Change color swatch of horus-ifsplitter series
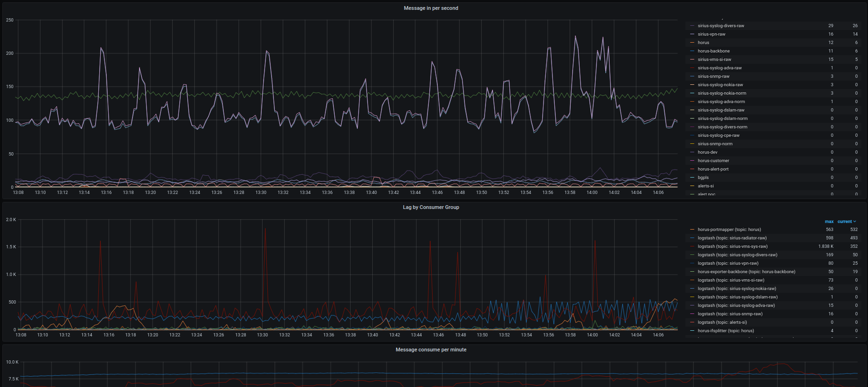868x387 pixels. click(692, 331)
